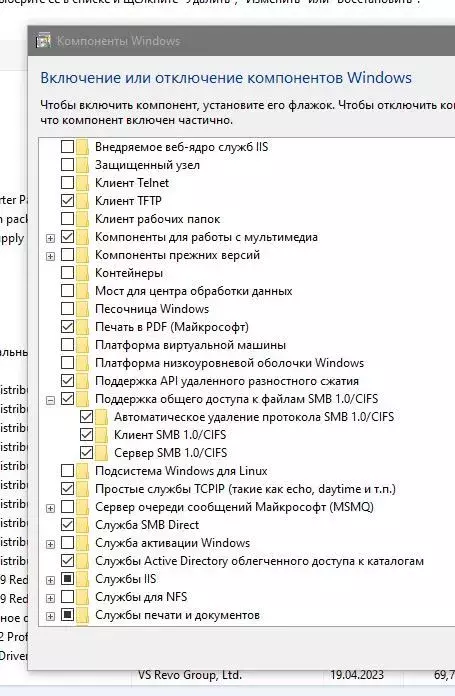Check the Службы для NFS checkbox
The height and width of the screenshot is (696, 455).
pos(67,597)
